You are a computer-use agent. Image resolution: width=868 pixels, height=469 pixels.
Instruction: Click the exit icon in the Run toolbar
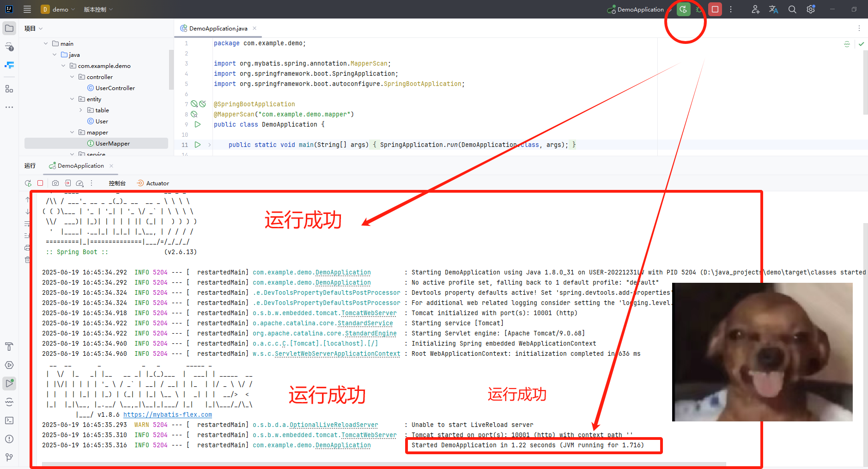point(68,183)
